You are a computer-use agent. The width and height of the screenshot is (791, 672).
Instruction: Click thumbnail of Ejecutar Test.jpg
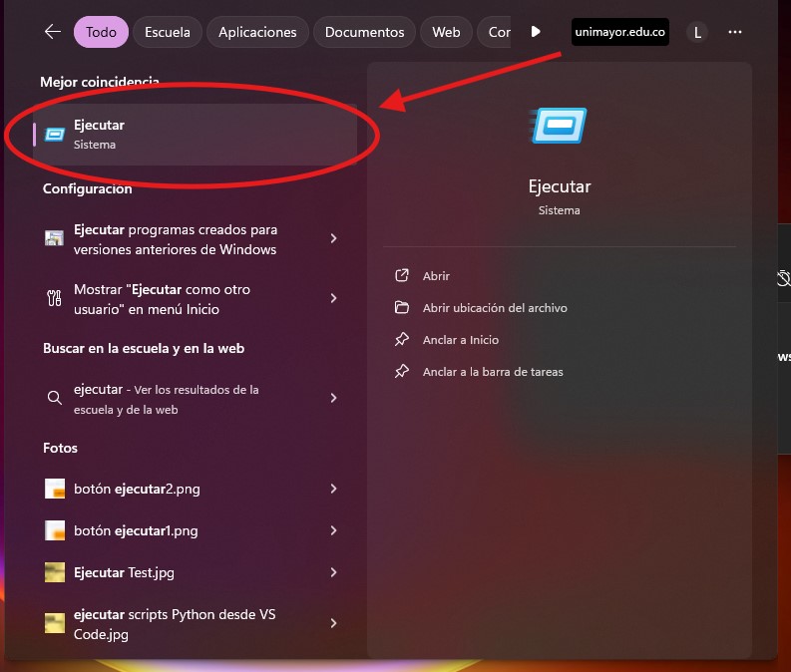(x=55, y=572)
